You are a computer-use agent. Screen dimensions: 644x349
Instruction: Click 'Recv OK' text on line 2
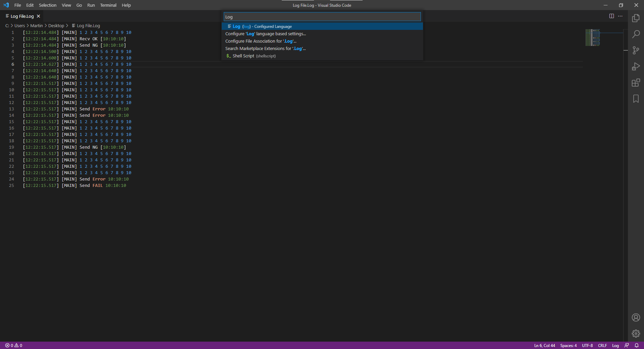click(89, 39)
